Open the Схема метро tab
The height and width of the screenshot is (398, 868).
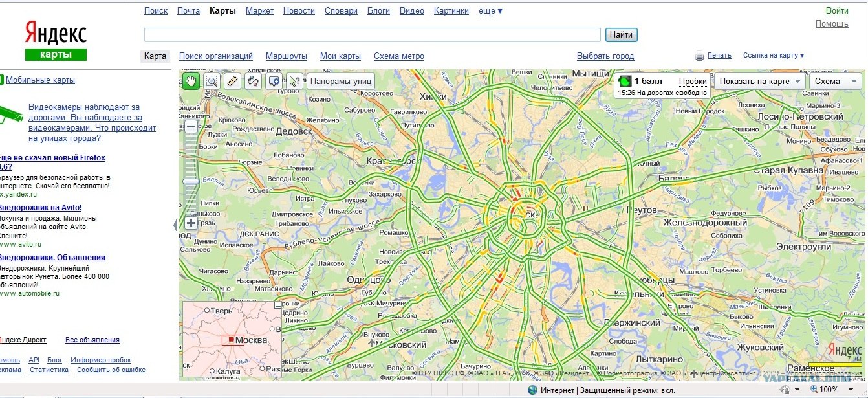pyautogui.click(x=399, y=56)
